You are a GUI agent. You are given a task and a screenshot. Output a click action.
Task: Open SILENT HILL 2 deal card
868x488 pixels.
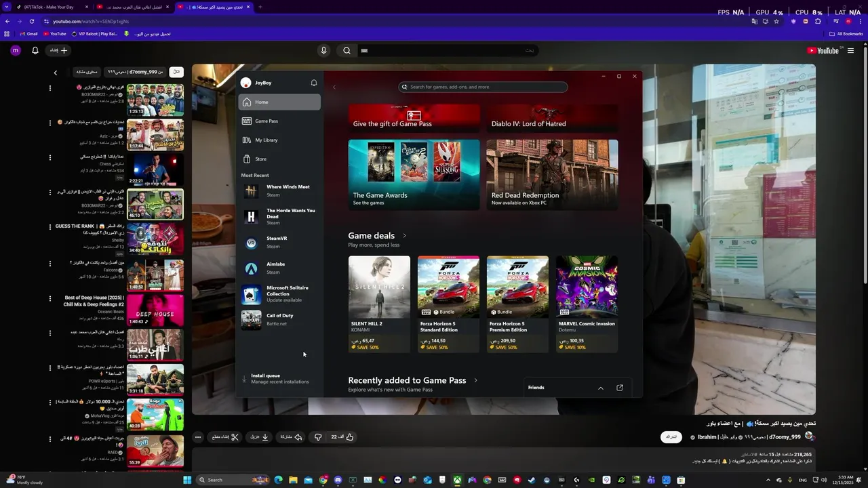379,304
